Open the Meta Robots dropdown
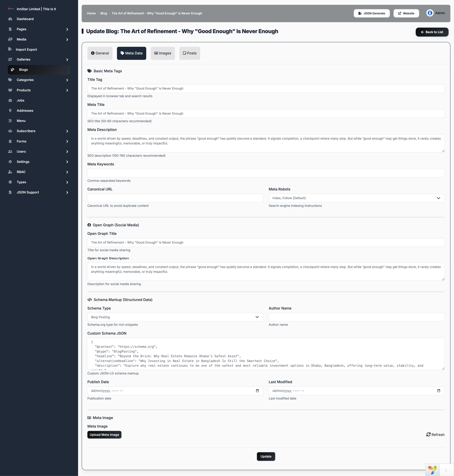 pyautogui.click(x=356, y=198)
